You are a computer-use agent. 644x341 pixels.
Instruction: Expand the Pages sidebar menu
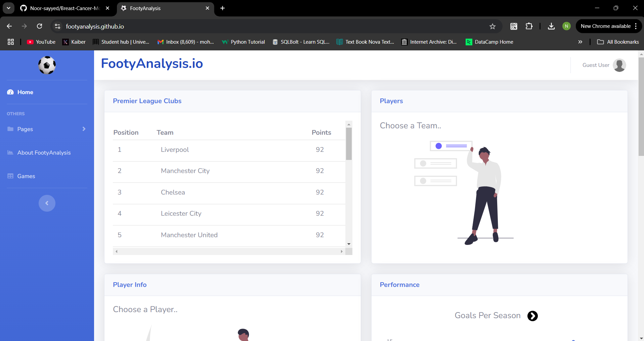47,129
